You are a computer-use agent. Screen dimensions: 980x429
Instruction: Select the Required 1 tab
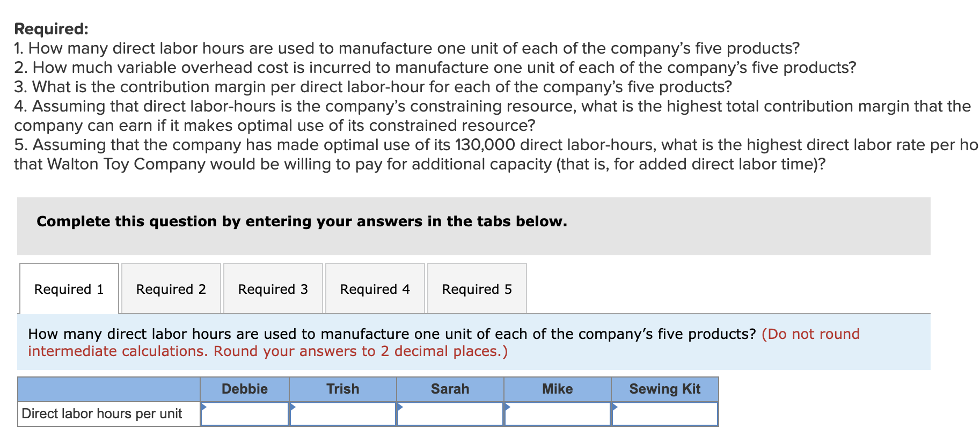pyautogui.click(x=68, y=289)
